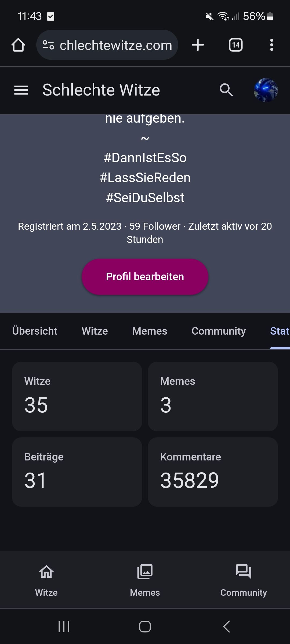The width and height of the screenshot is (290, 644).
Task: Open the browser three-dot menu
Action: [271, 45]
